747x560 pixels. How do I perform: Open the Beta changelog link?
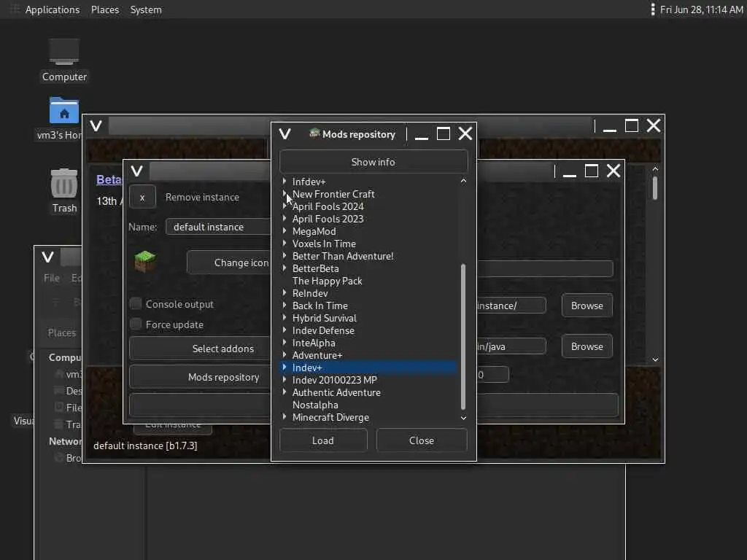click(x=109, y=179)
